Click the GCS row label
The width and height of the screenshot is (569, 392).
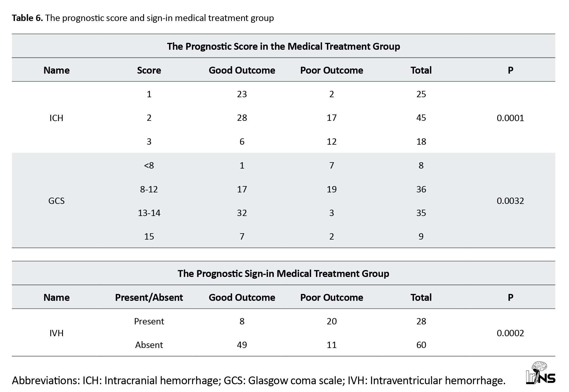pos(56,201)
